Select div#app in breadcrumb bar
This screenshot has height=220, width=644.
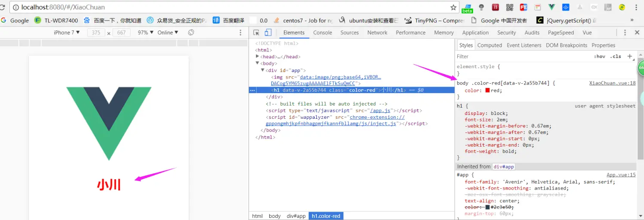point(296,216)
